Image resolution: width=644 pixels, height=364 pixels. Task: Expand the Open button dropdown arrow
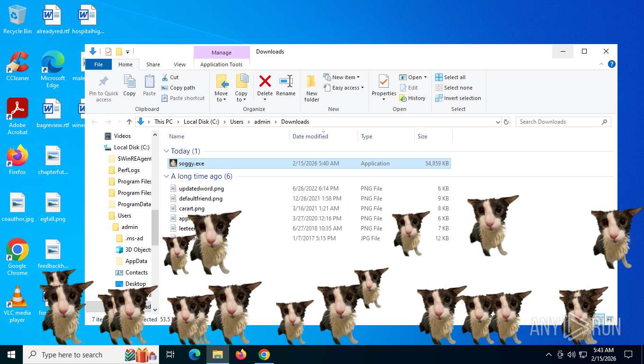(x=425, y=77)
